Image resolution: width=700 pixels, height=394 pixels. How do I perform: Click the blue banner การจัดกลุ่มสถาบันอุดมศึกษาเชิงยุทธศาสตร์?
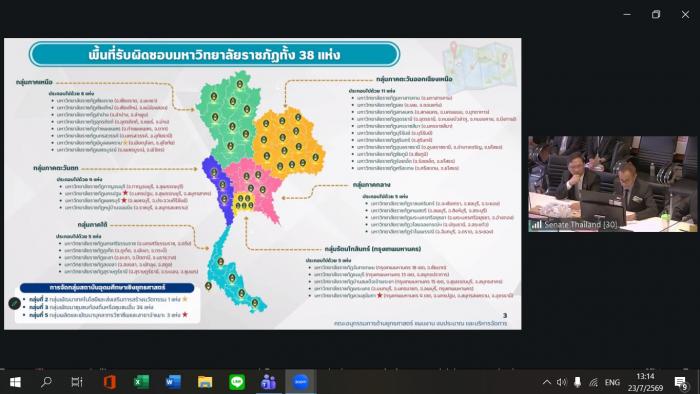click(107, 287)
